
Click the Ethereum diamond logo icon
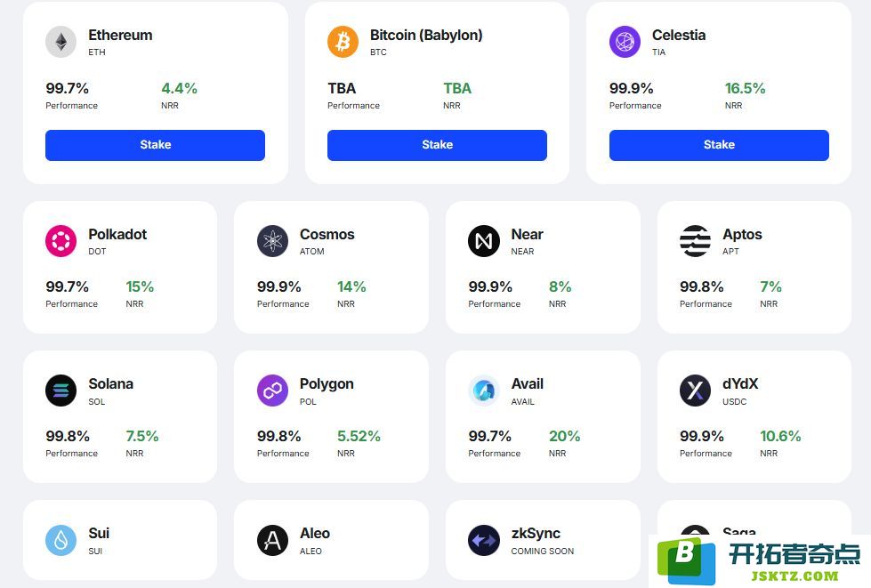pyautogui.click(x=61, y=42)
